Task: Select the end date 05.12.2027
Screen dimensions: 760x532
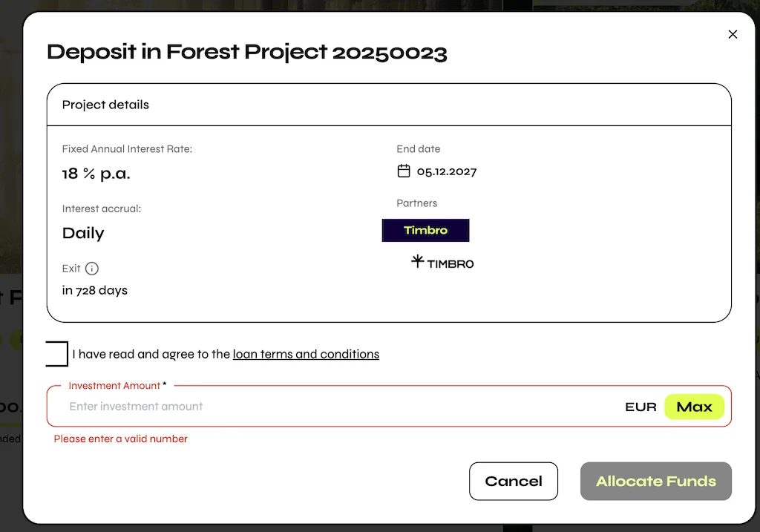Action: (x=446, y=171)
